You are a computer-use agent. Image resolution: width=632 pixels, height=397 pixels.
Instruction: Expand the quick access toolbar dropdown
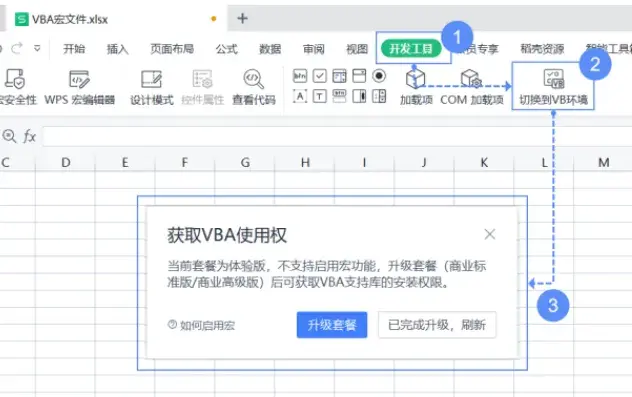click(x=37, y=49)
